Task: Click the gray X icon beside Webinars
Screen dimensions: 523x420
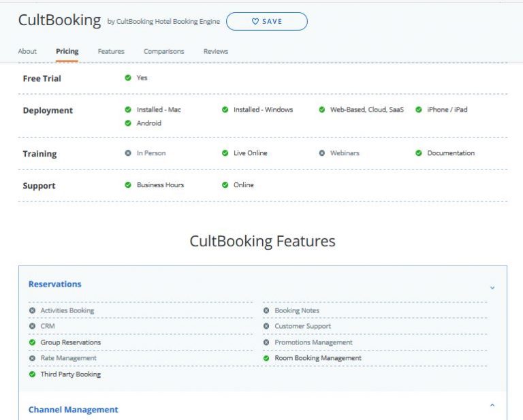Action: click(322, 153)
